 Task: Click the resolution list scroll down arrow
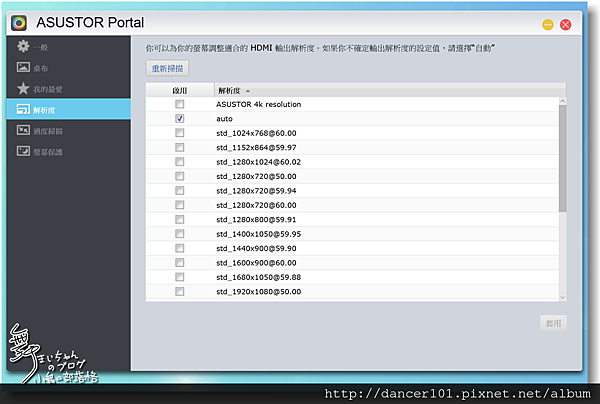(x=562, y=297)
